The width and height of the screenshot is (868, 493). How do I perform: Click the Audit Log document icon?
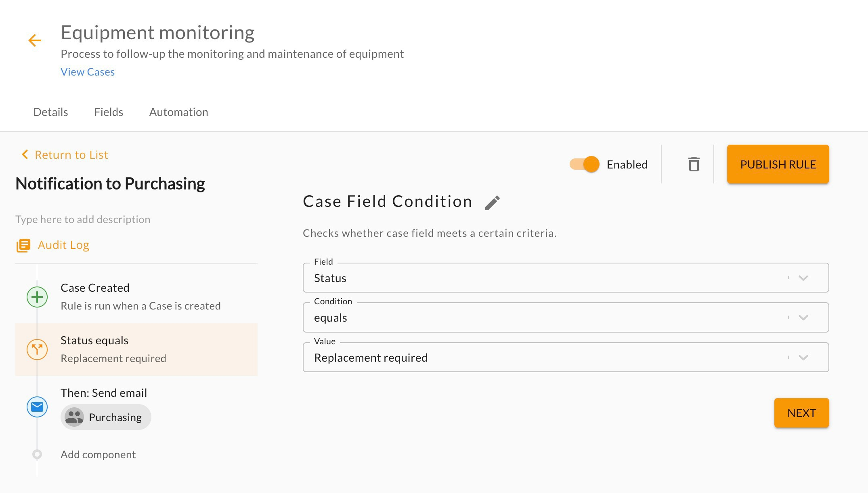point(23,245)
